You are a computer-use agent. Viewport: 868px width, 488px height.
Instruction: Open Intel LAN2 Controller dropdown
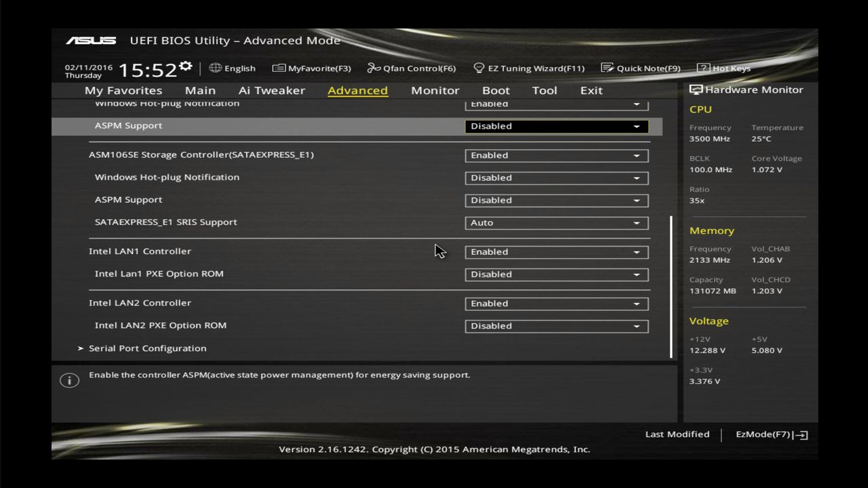coord(557,304)
